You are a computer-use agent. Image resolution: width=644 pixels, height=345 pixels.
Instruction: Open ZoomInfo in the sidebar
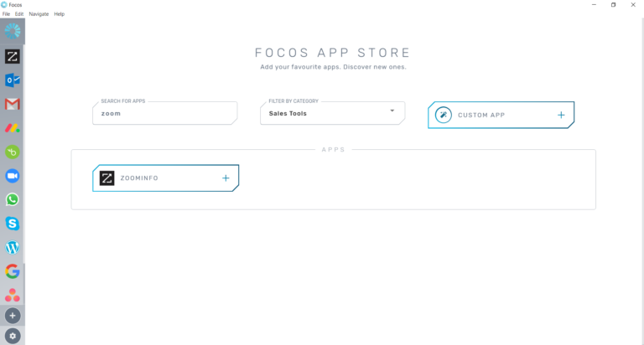coord(12,57)
